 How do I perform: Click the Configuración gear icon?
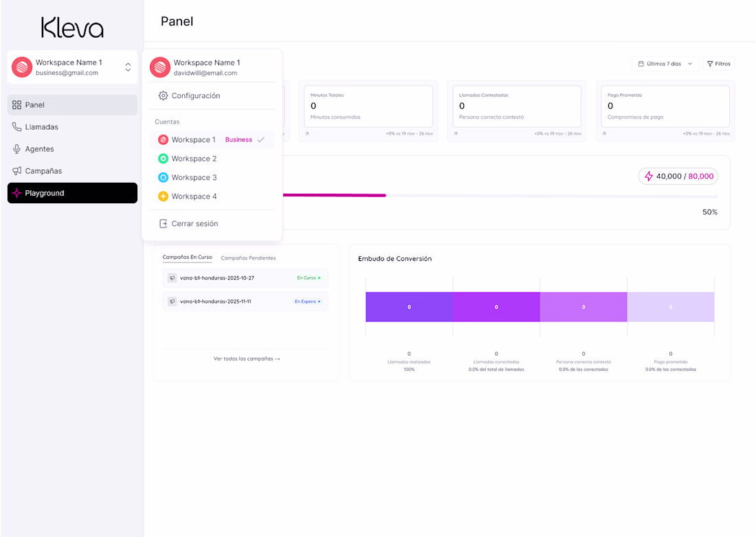[164, 95]
